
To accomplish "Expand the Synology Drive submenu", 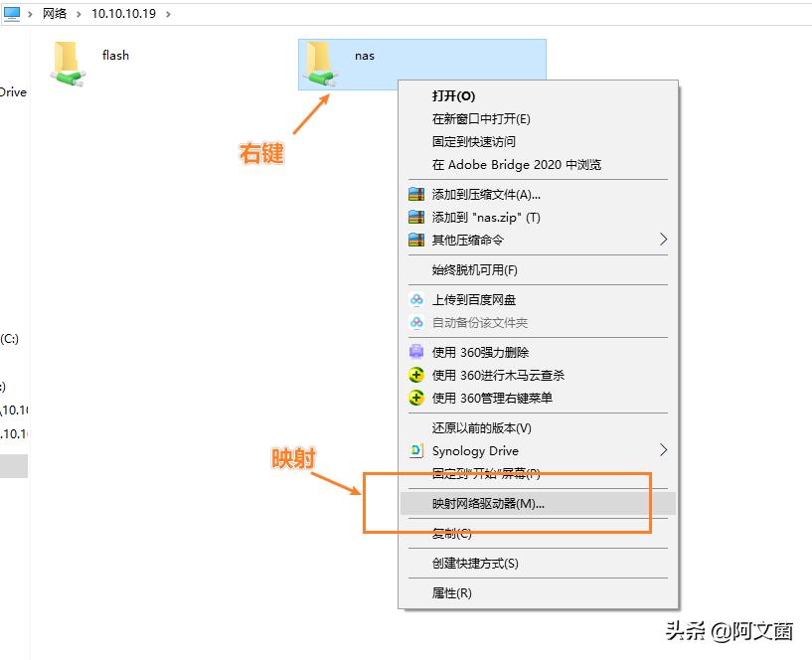I will point(663,450).
